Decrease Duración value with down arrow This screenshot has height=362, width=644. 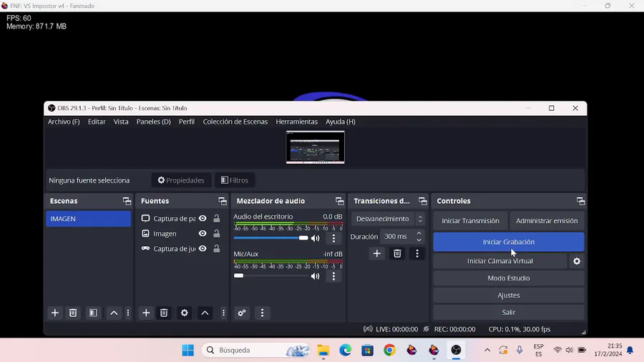[419, 240]
